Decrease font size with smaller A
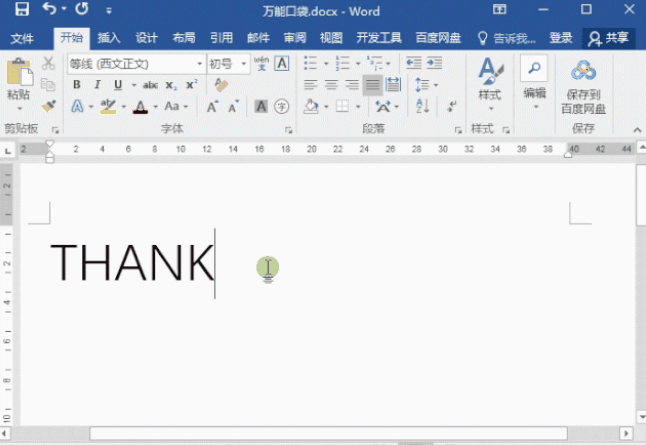 tap(234, 107)
